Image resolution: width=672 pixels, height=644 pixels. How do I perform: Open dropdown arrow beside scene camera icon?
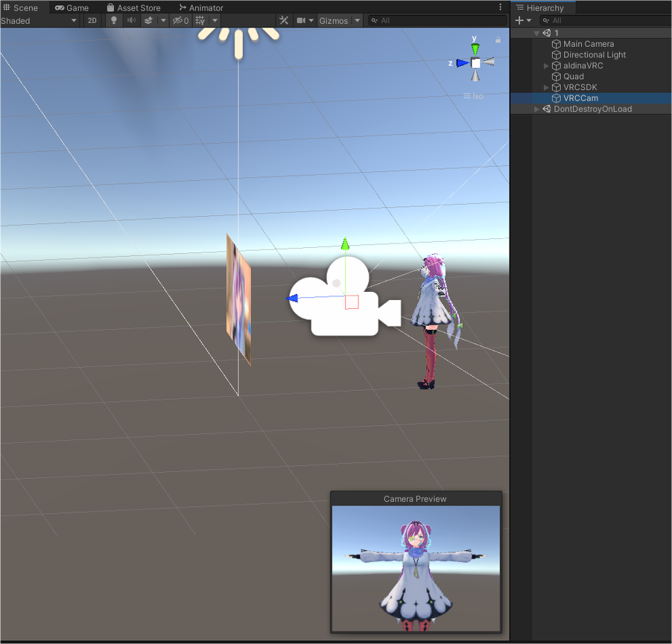(311, 20)
